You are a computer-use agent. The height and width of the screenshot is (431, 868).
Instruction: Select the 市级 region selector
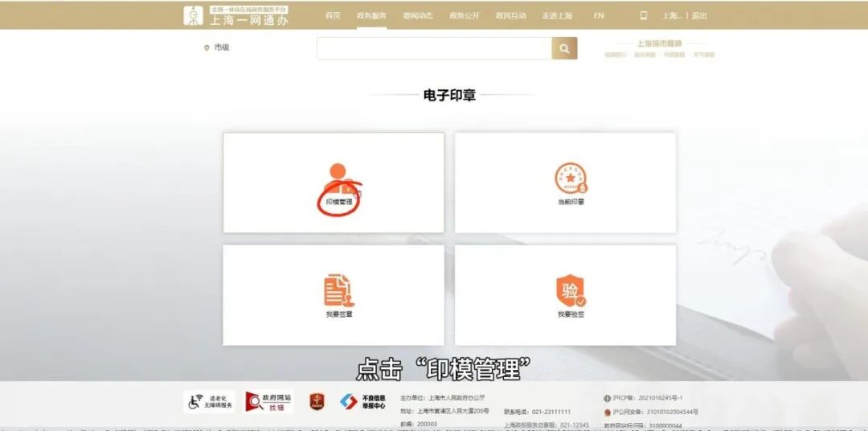222,48
